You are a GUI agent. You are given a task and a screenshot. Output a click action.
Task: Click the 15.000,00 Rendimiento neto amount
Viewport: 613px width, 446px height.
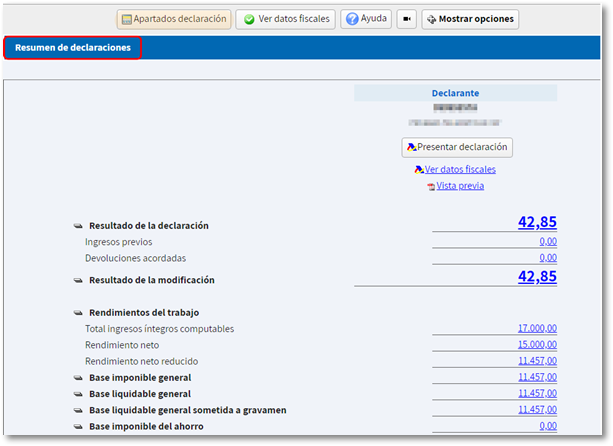(x=537, y=345)
